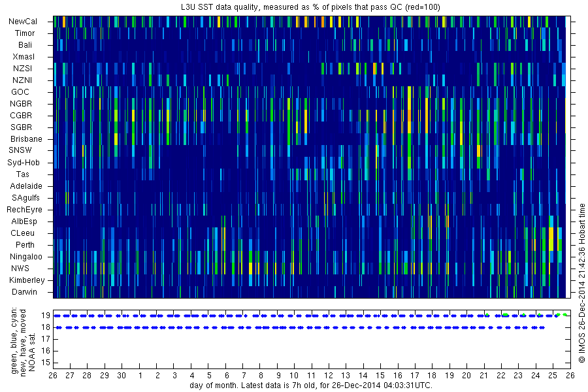This screenshot has height=392, width=588.
Task: Select the GOC region label
Action: 20,92
